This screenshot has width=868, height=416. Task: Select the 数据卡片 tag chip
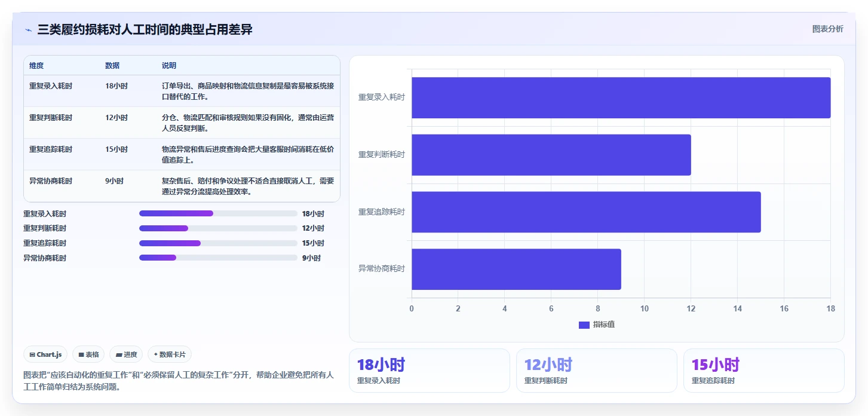click(x=169, y=354)
